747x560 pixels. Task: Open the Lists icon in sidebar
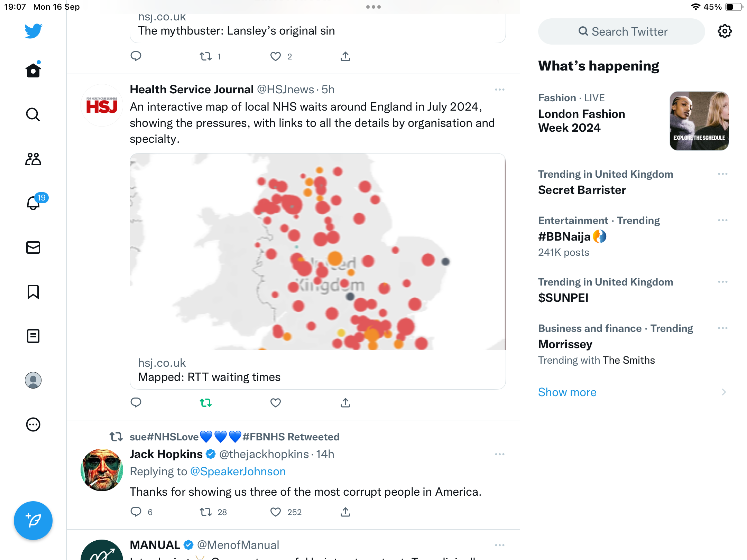coord(33,336)
